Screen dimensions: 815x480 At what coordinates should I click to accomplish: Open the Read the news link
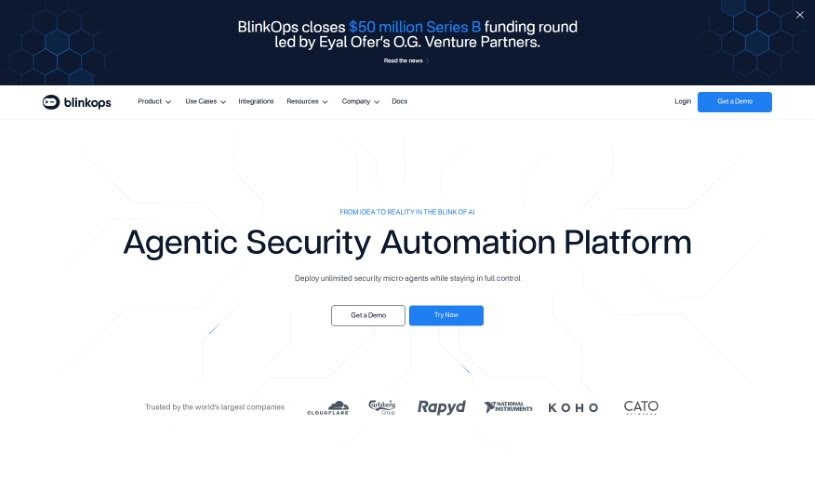coord(406,61)
